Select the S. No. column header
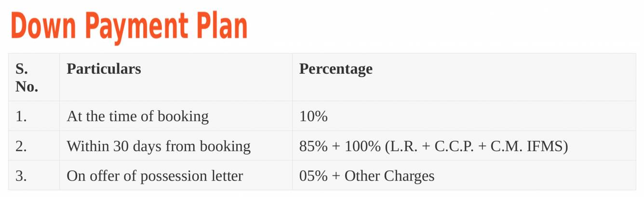644x197 pixels. 34,77
